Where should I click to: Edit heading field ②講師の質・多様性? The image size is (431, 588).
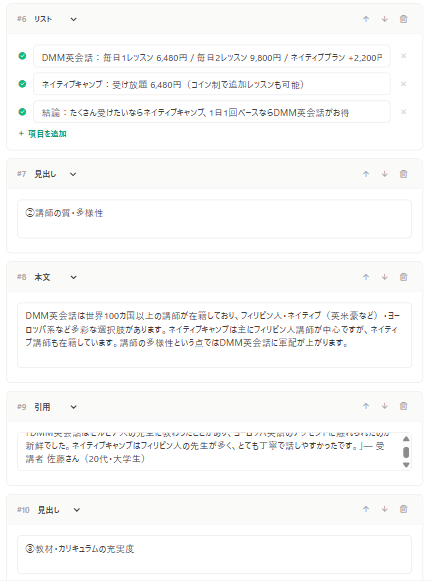point(214,219)
